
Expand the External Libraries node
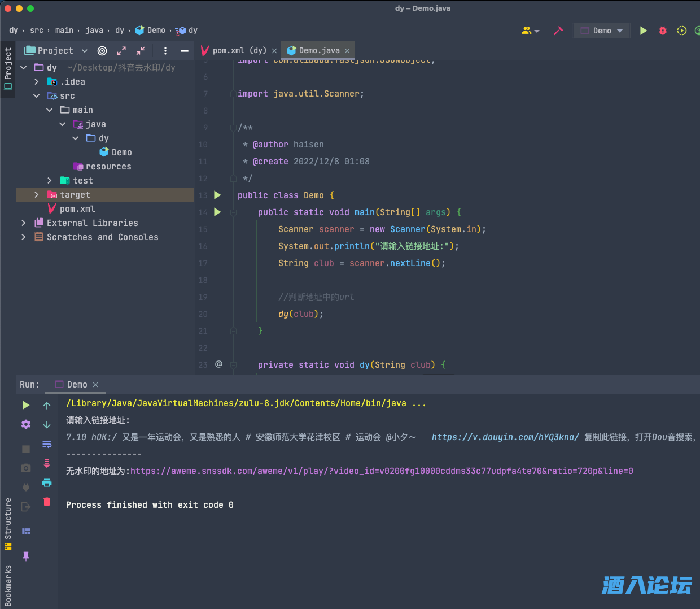coord(24,223)
